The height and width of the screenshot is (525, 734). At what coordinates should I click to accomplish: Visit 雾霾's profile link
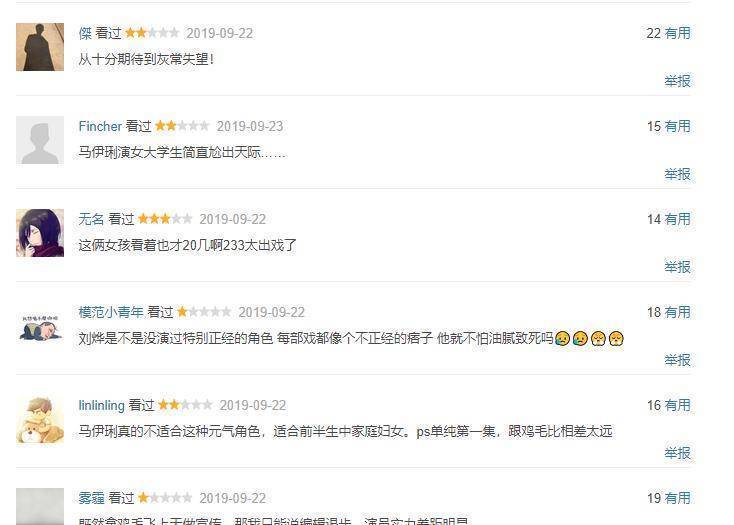(x=91, y=498)
